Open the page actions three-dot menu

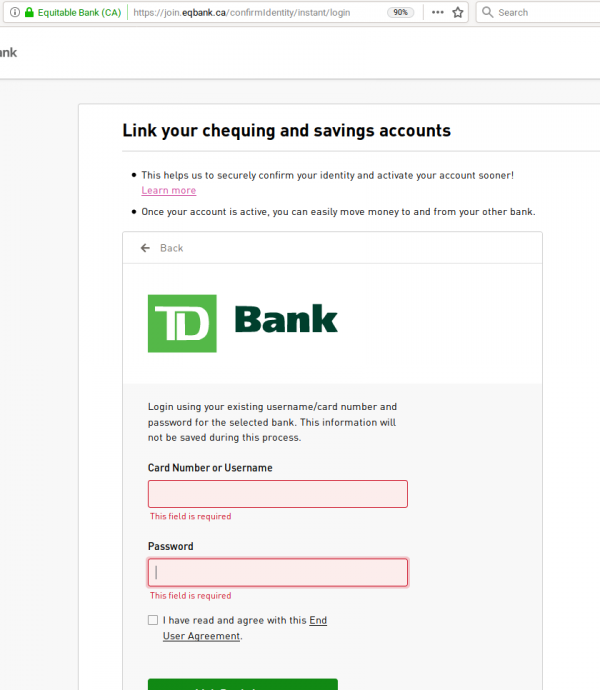click(x=437, y=13)
